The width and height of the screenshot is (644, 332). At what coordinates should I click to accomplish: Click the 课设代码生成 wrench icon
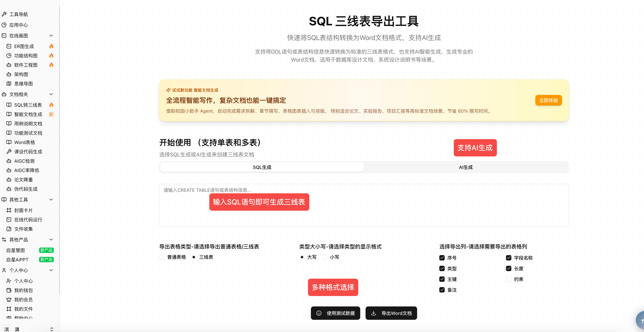pyautogui.click(x=9, y=152)
